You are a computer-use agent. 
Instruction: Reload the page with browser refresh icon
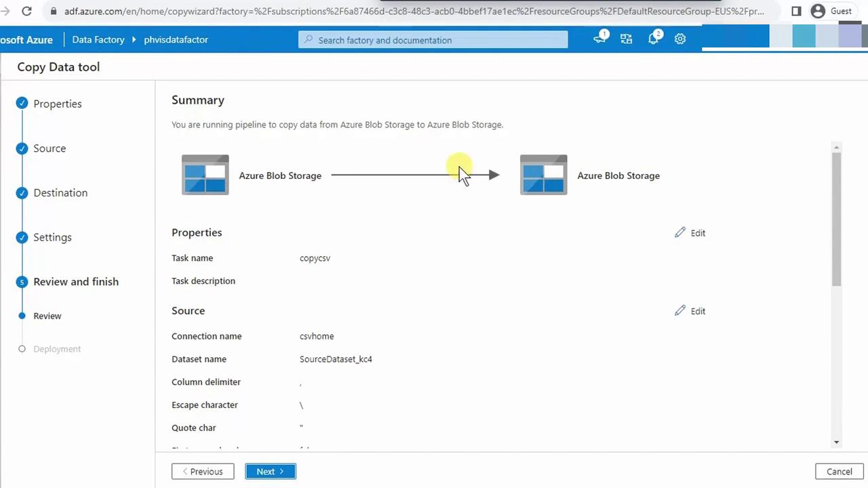coord(26,11)
